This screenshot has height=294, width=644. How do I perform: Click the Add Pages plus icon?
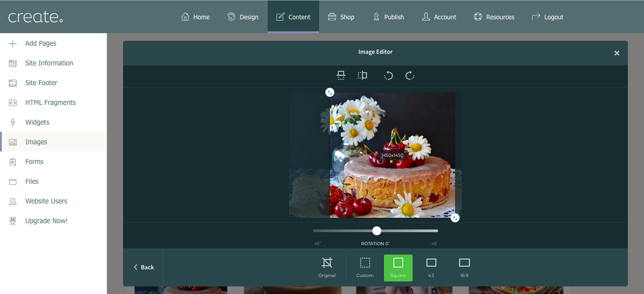[13, 43]
